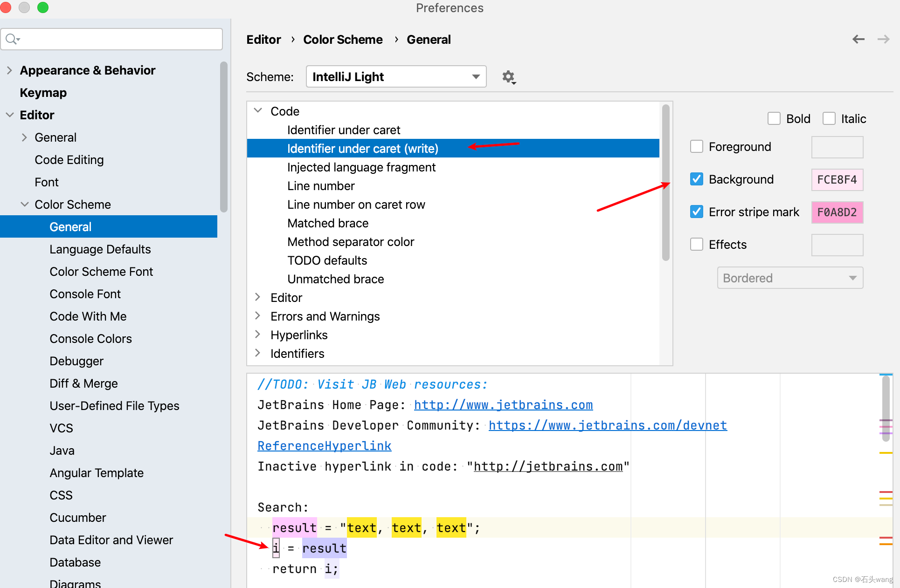Navigate back using left arrow button

point(858,39)
